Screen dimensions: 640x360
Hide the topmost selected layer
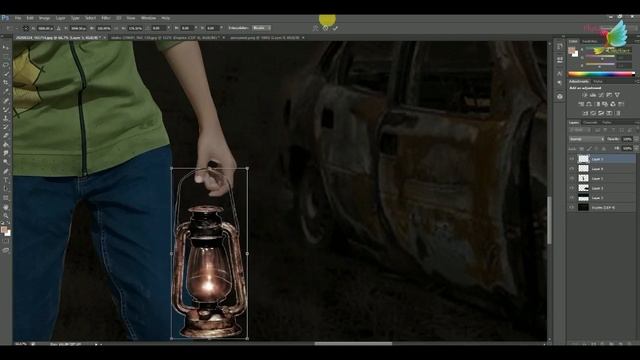tap(572, 159)
